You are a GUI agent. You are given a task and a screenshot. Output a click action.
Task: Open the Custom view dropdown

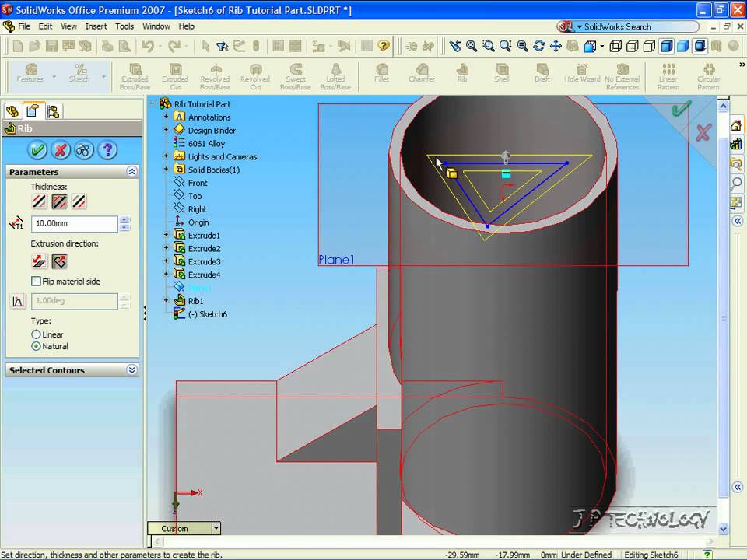click(216, 528)
